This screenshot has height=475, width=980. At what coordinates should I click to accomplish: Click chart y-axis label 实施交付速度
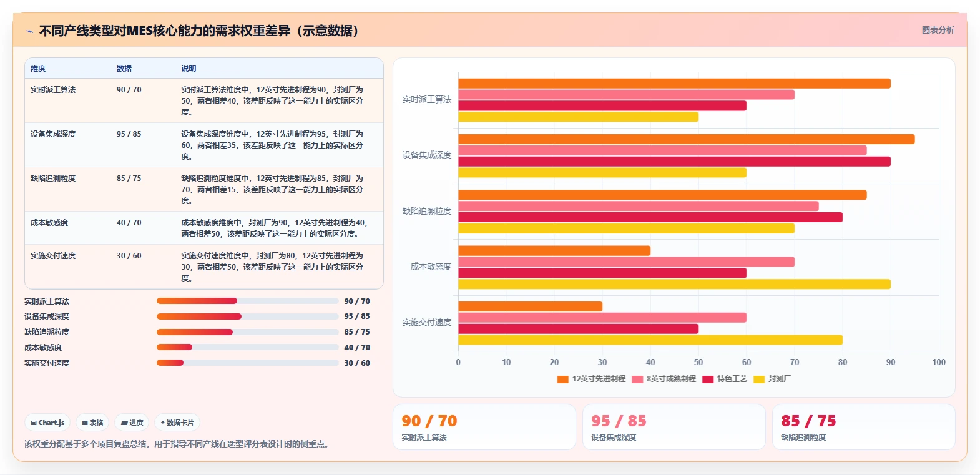[427, 323]
